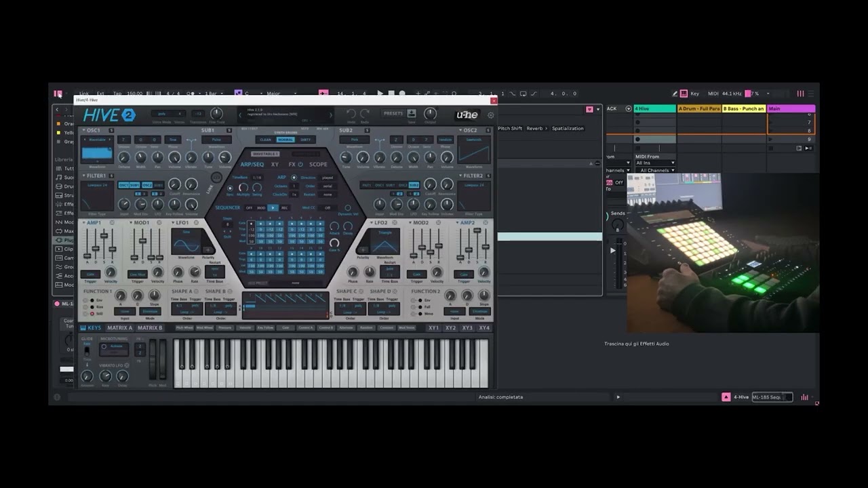
Task: Open SUB1 Pulse waveform selector
Action: [216, 140]
